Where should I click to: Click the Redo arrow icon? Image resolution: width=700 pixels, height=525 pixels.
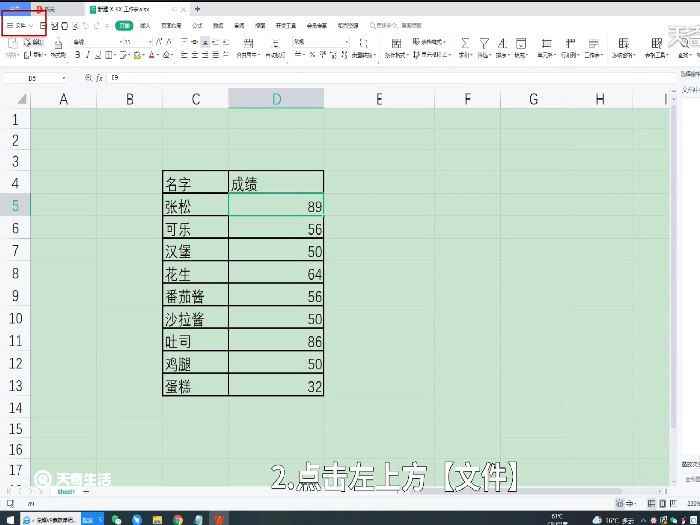click(x=96, y=26)
